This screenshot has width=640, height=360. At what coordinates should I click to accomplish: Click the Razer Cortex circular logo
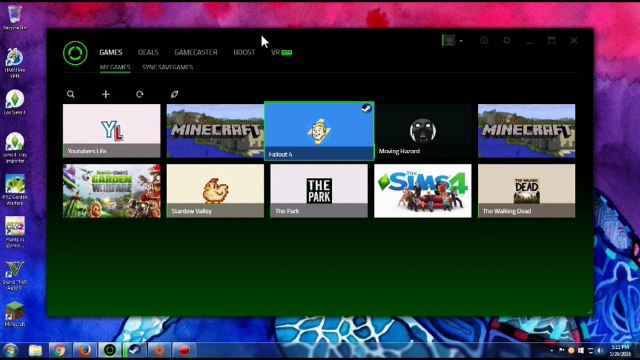(75, 53)
